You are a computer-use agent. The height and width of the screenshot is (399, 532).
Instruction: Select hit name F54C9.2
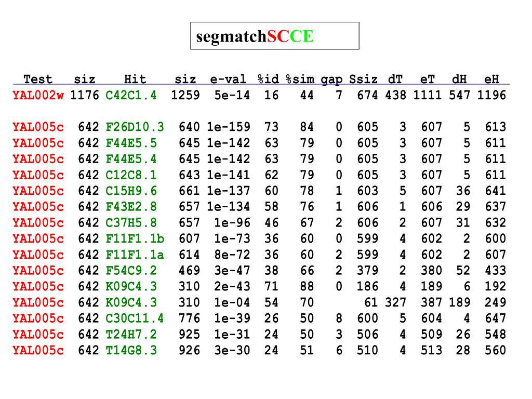click(x=131, y=270)
